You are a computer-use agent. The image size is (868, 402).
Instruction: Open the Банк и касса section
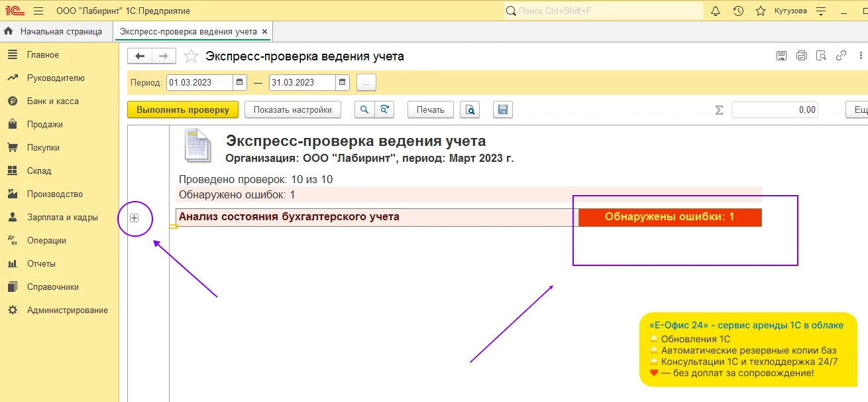(x=52, y=101)
